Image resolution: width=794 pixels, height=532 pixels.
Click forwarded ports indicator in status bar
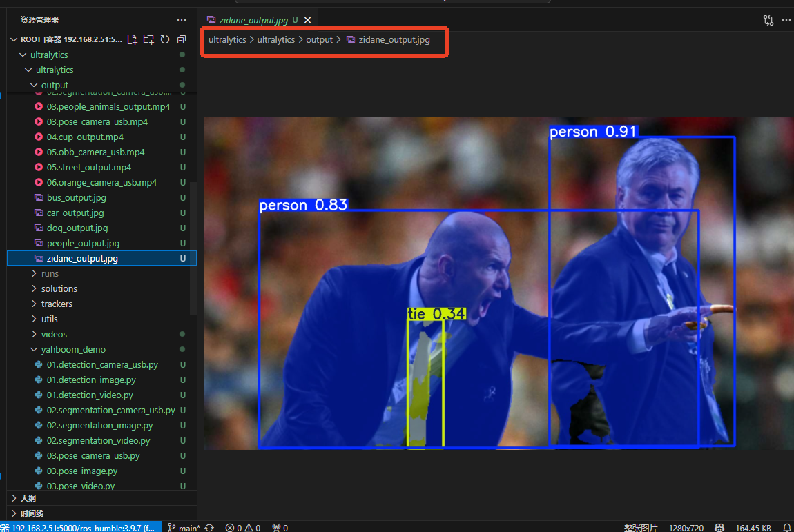[x=280, y=527]
